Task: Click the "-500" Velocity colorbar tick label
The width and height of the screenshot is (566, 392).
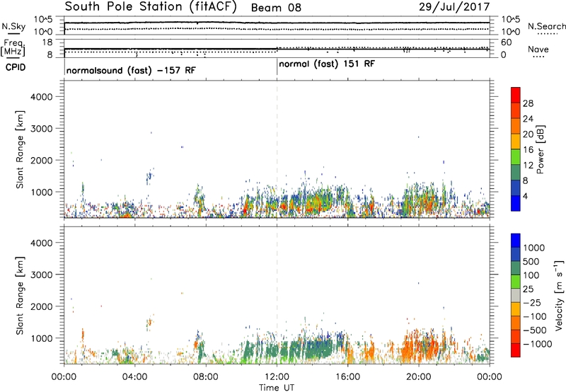Action: (x=535, y=330)
